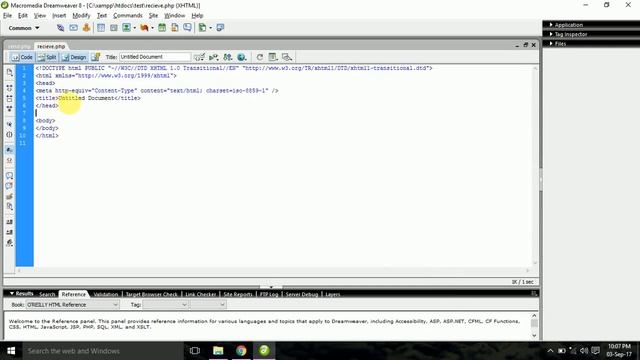Click the Recent Snippets icon
This screenshot has width=640, height=360.
tap(9, 207)
